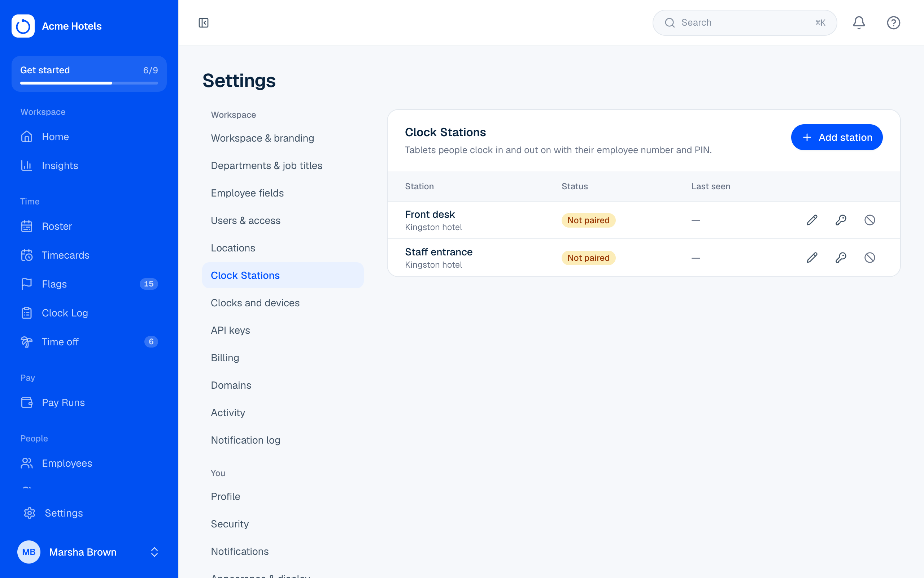This screenshot has height=578, width=924.
Task: Open Notification log settings
Action: pos(283,440)
